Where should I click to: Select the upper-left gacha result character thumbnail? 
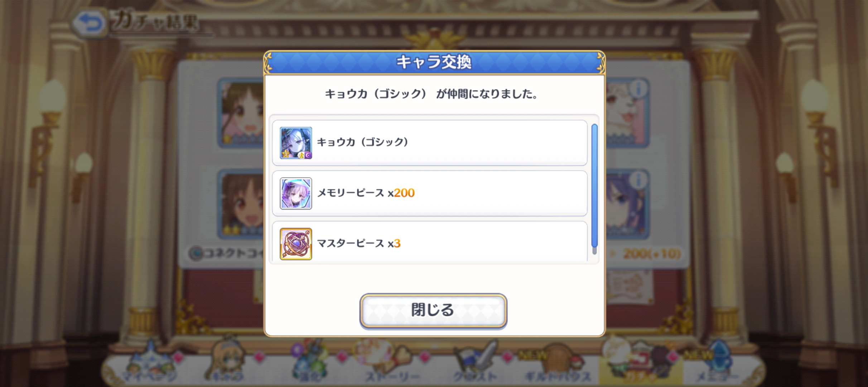[241, 113]
